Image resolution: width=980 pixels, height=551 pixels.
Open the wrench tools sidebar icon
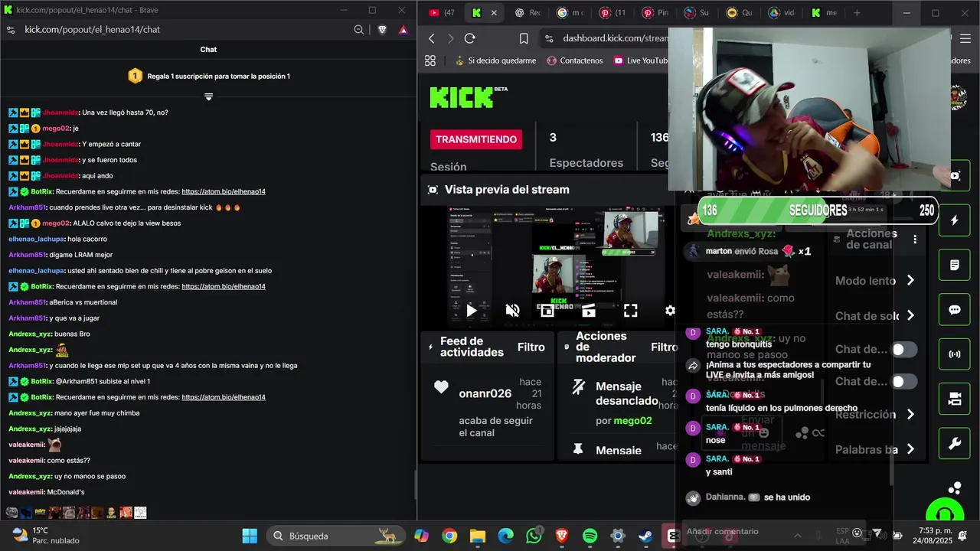coord(955,444)
